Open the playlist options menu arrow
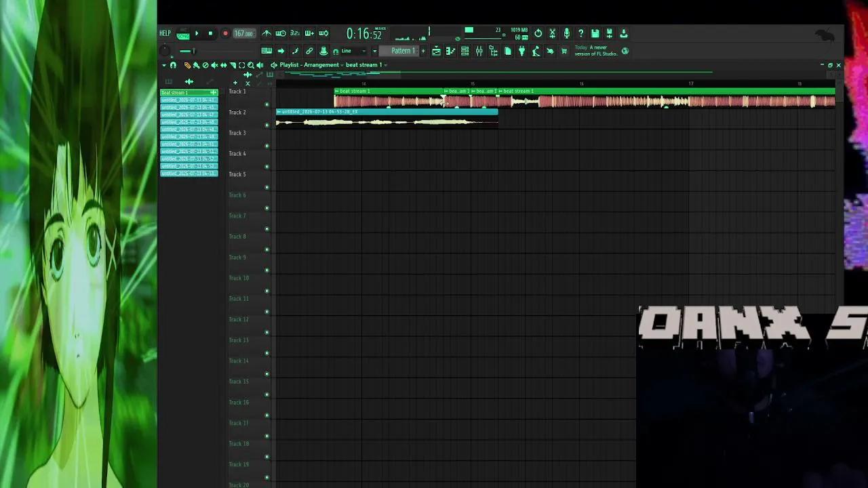 pyautogui.click(x=164, y=65)
